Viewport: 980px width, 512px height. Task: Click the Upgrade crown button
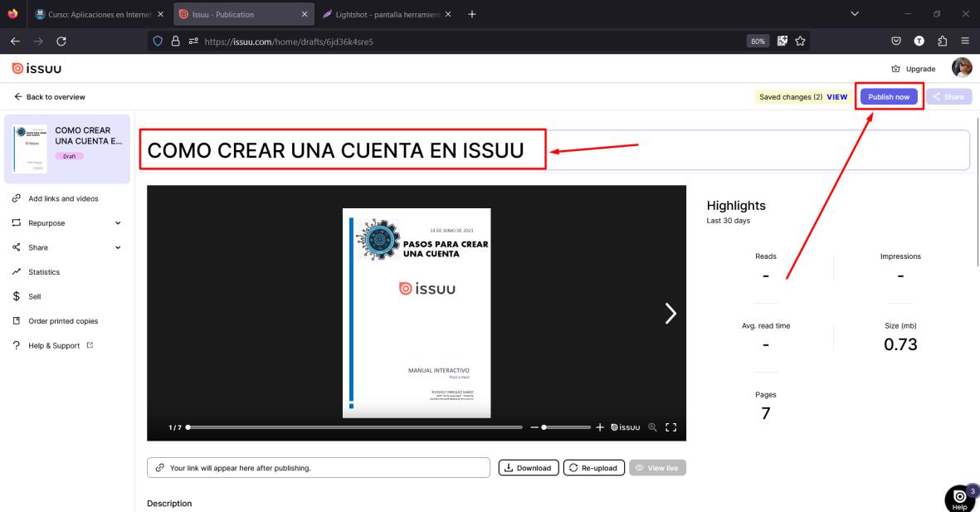click(x=913, y=69)
